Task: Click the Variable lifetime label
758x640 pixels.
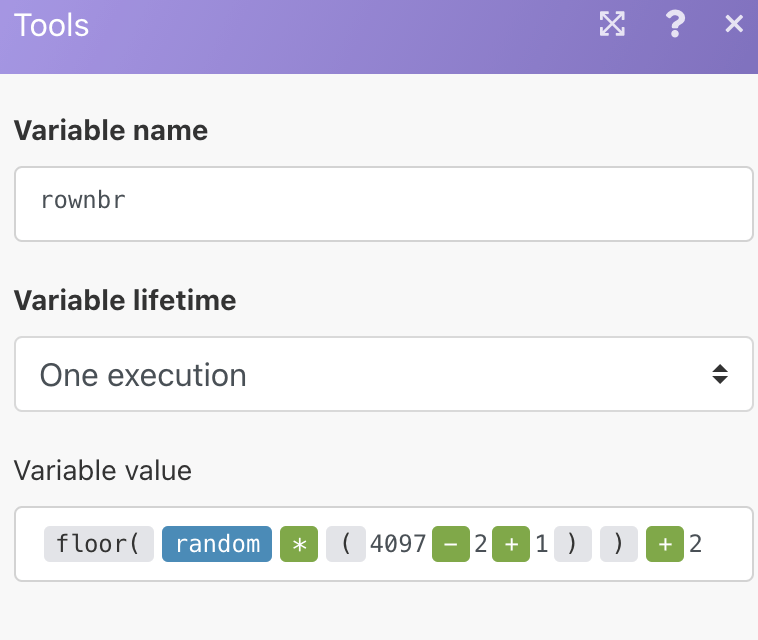Action: pyautogui.click(x=125, y=300)
